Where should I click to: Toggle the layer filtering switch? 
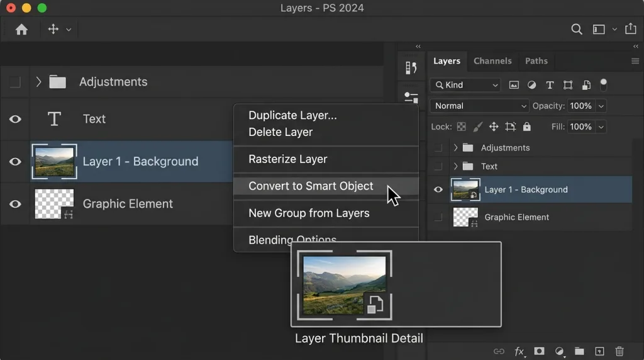603,85
